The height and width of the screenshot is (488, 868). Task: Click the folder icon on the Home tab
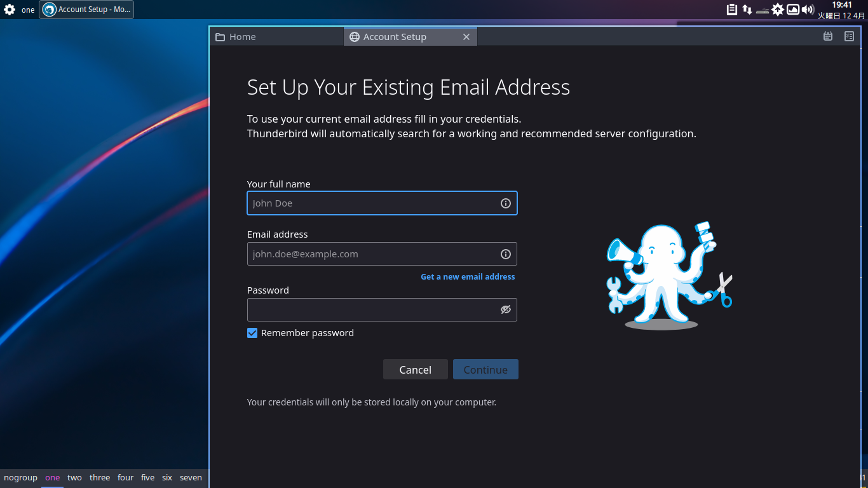[220, 37]
